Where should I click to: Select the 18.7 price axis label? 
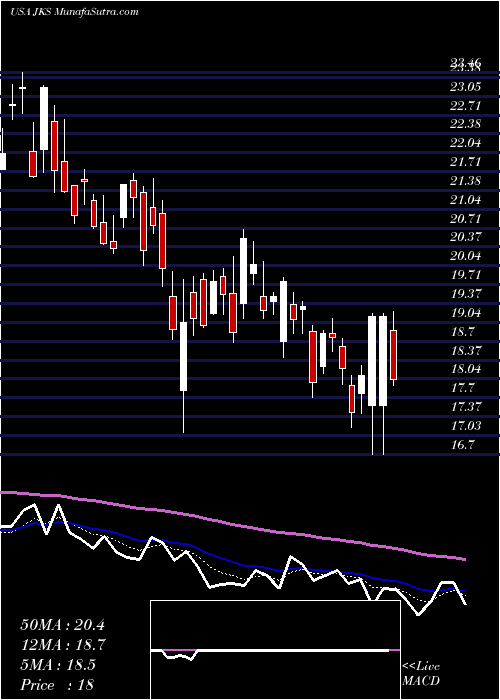coord(462,332)
